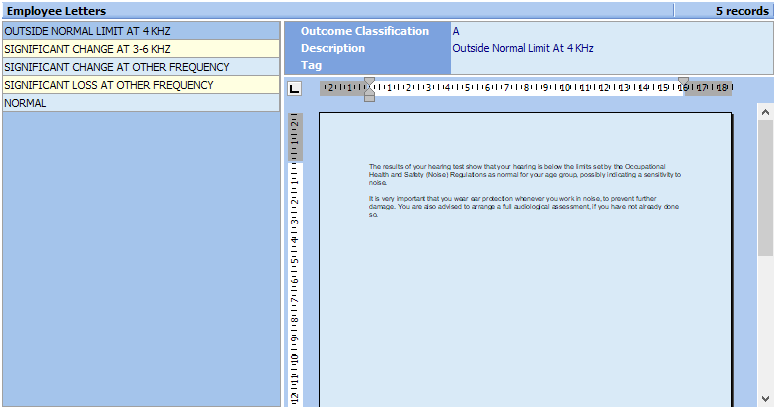Click the Description field value
The image size is (776, 409).
click(x=523, y=48)
